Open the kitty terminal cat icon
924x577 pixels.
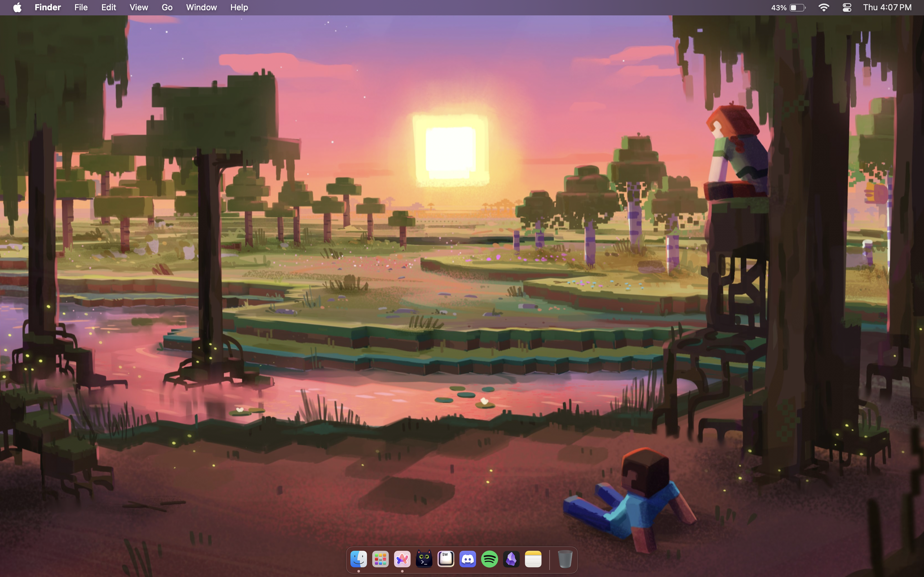click(x=424, y=559)
